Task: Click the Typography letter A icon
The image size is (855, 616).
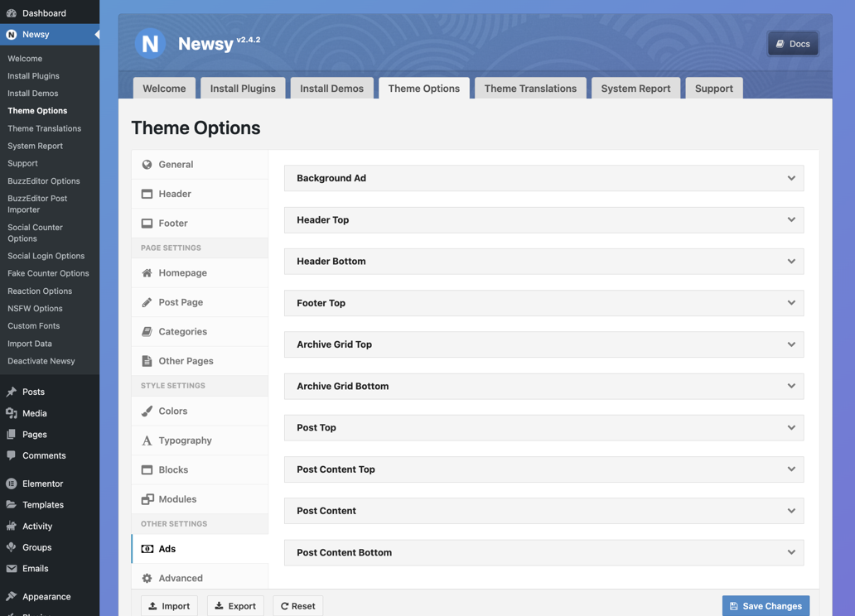Action: [x=147, y=440]
